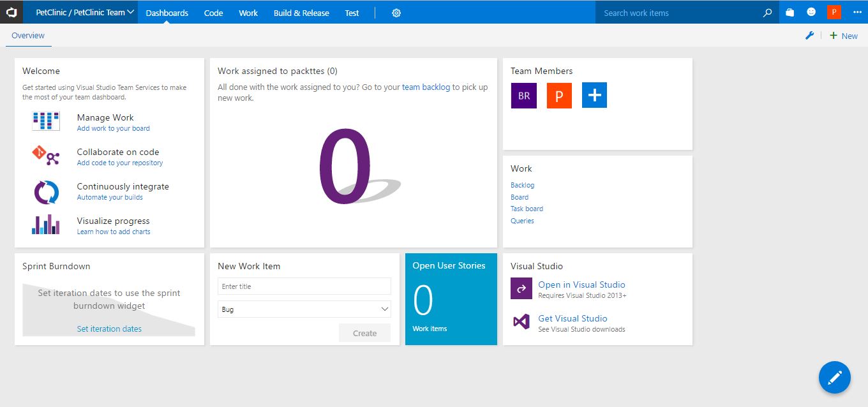868x407 pixels.
Task: Open the team backlog link
Action: tap(426, 87)
